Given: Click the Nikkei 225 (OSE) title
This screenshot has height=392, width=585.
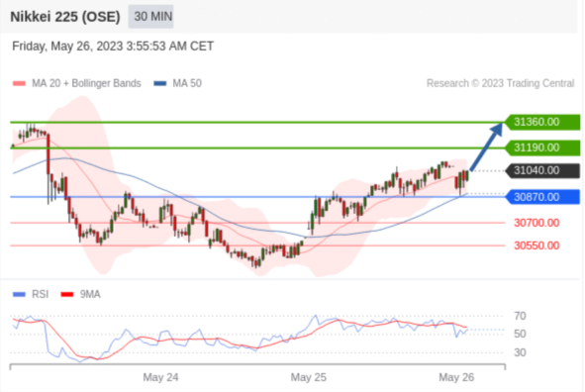Looking at the screenshot, I should [65, 17].
